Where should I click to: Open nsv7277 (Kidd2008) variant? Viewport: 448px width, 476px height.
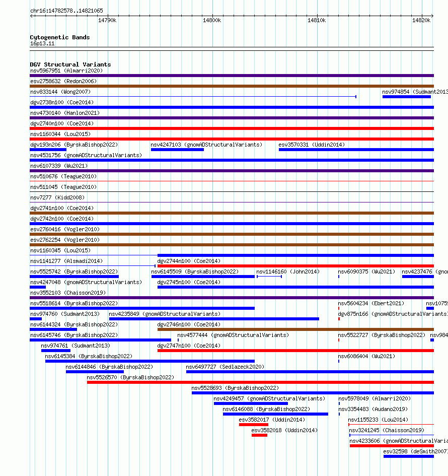(x=57, y=197)
